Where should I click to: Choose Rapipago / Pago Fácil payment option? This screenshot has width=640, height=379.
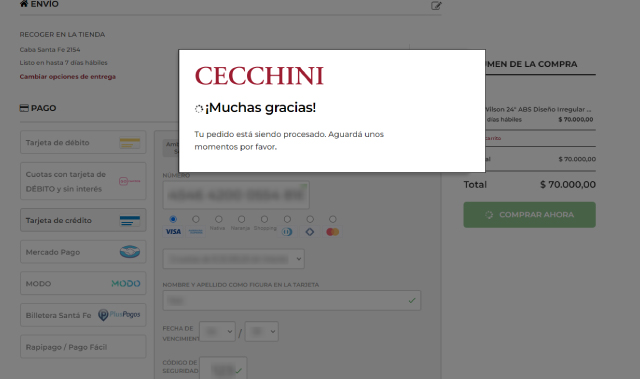[83, 347]
